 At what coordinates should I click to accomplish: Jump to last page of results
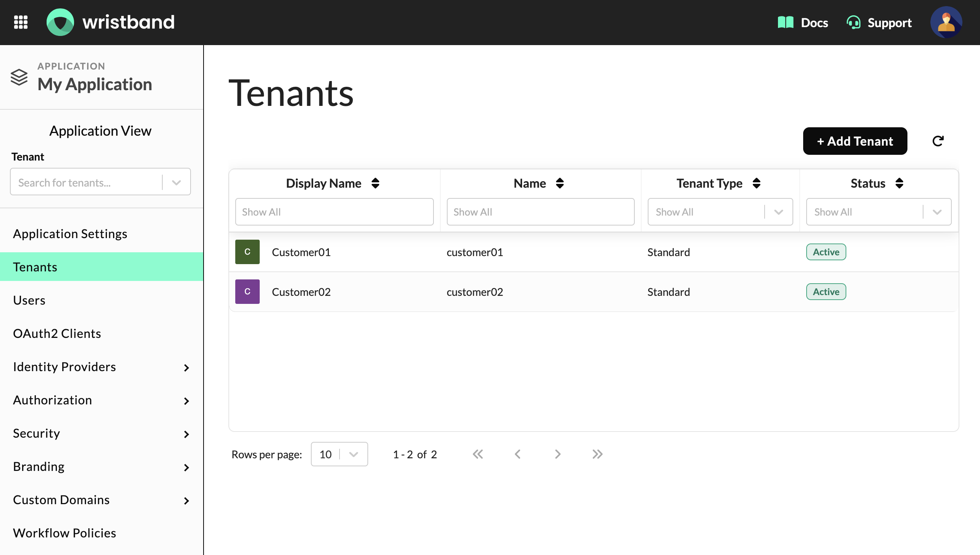pos(598,454)
